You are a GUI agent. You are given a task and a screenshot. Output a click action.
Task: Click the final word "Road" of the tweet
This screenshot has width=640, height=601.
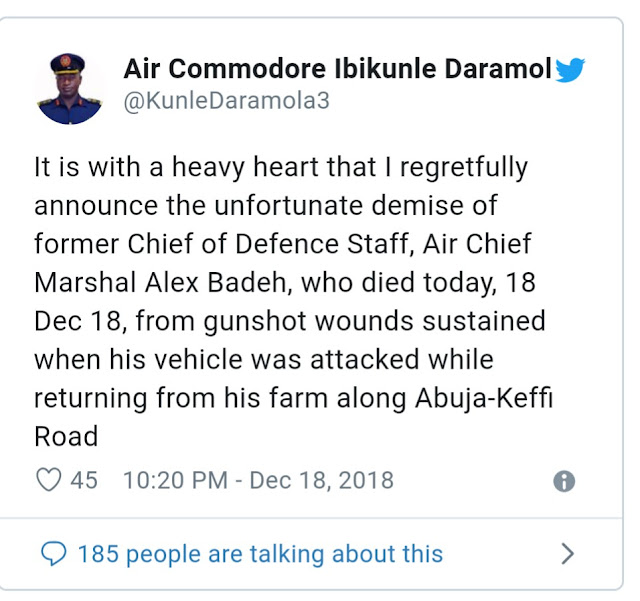[66, 435]
